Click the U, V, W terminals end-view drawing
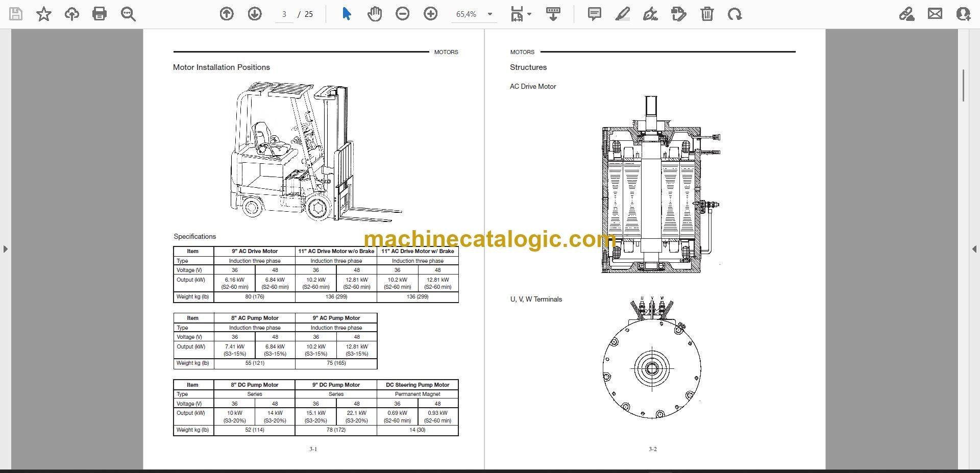The image size is (980, 473). 652,357
